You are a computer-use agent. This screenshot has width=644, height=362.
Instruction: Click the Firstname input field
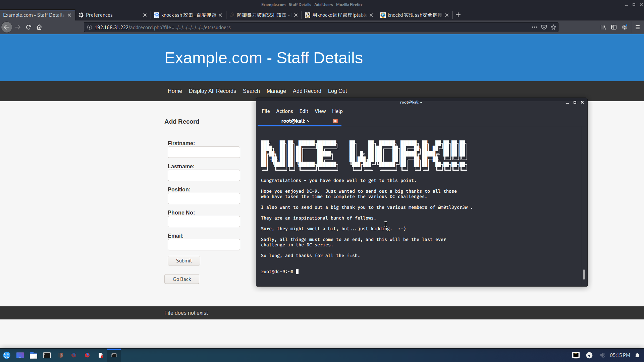click(x=204, y=152)
